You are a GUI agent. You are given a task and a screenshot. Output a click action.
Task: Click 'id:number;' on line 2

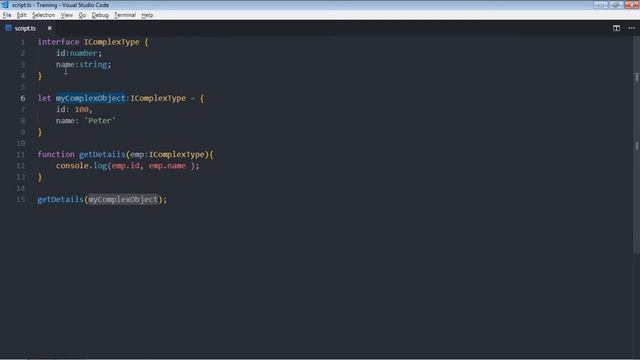(x=79, y=53)
